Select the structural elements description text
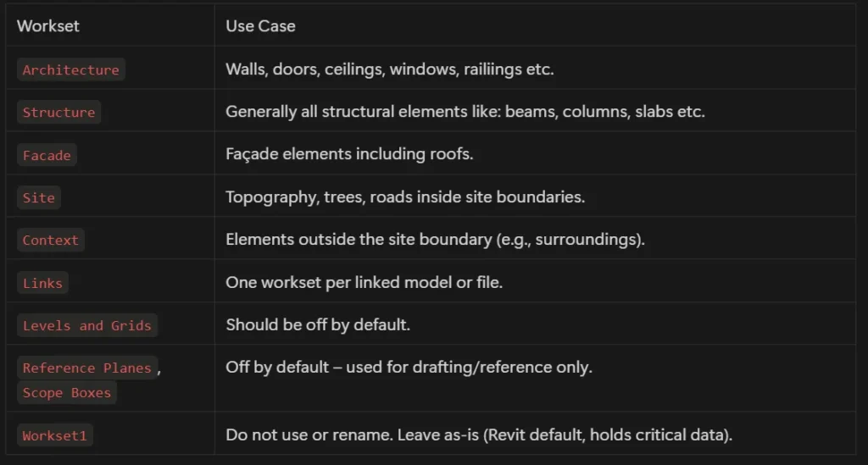Screen dimensions: 868x465 pyautogui.click(x=465, y=112)
